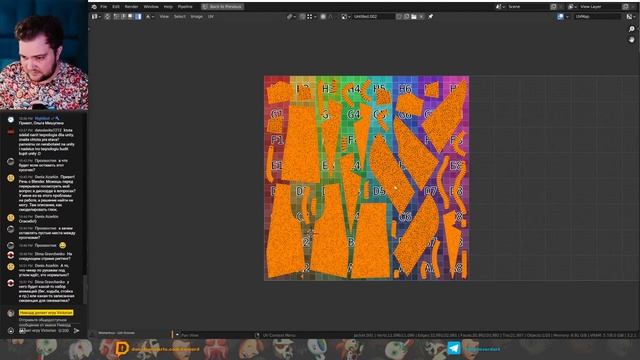The height and width of the screenshot is (360, 640).
Task: Click the UV Context Menu status hint
Action: click(279, 335)
